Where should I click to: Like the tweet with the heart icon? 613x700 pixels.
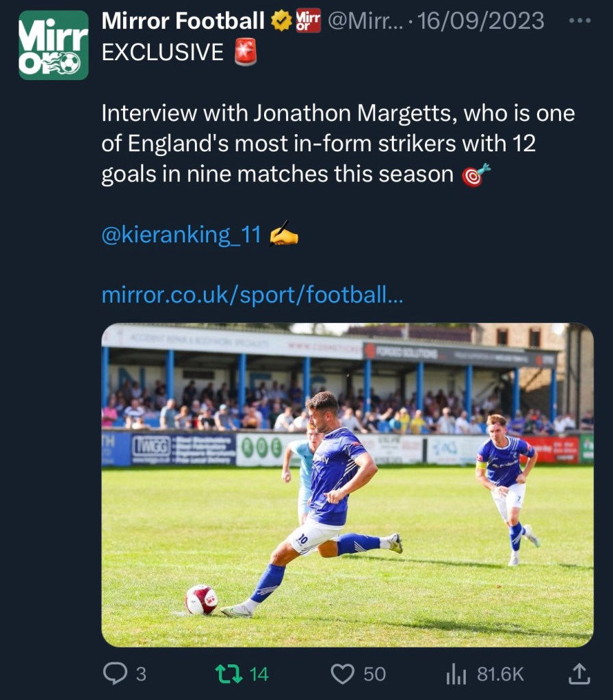(342, 674)
